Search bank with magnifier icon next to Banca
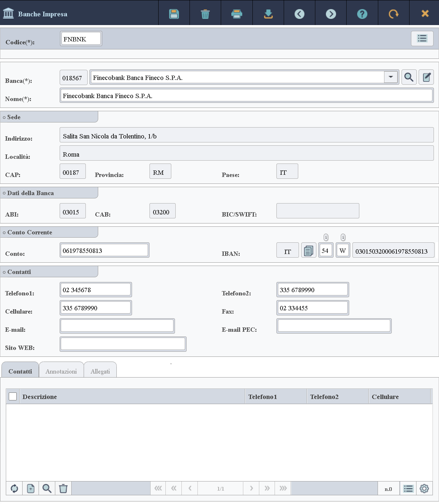Screen dimensions: 439x504 (x=409, y=77)
